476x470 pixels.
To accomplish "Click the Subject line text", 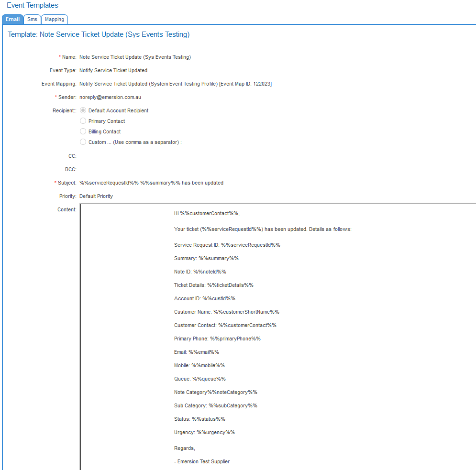I will pyautogui.click(x=151, y=183).
